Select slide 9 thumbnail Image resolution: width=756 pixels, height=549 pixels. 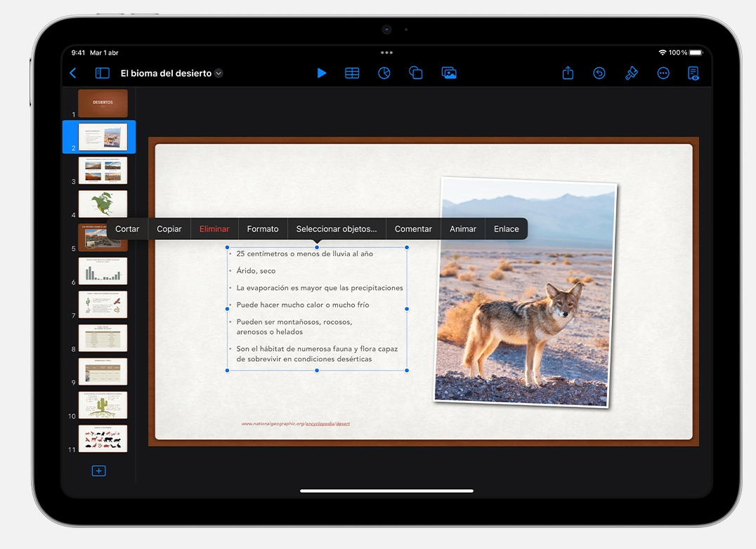pyautogui.click(x=103, y=371)
